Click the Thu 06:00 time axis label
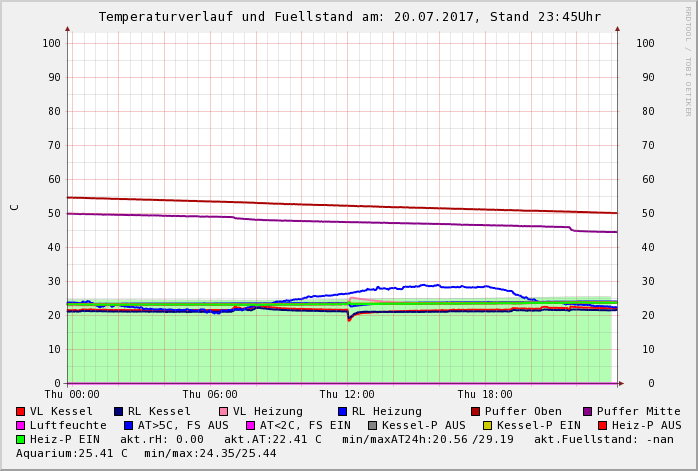Screen dimensions: 698x471 210,395
